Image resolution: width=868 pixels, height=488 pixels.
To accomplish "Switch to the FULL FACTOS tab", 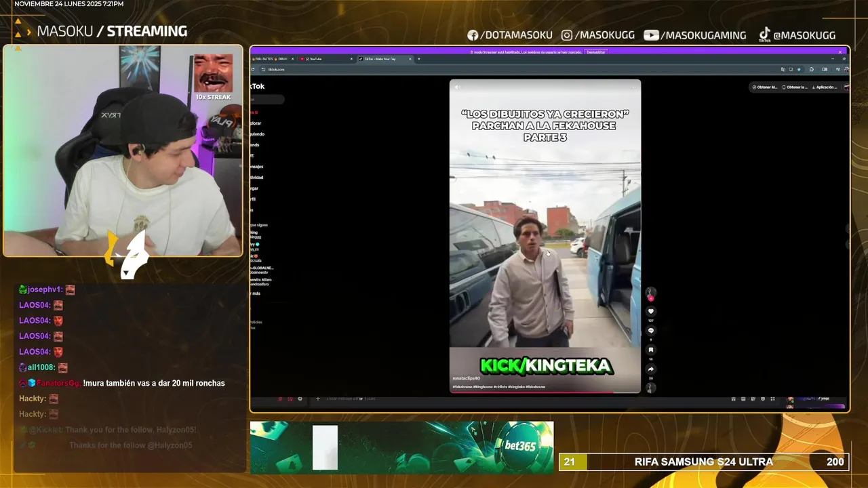I will [273, 59].
